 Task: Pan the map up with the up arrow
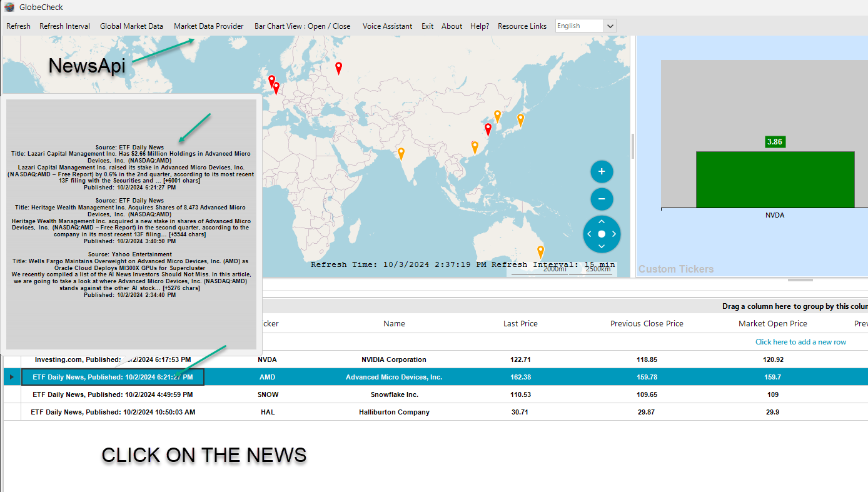[602, 221]
